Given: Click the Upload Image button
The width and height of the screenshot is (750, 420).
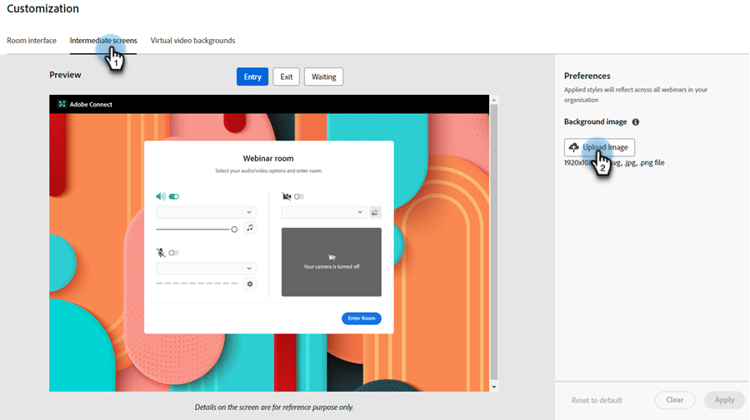Looking at the screenshot, I should [599, 147].
